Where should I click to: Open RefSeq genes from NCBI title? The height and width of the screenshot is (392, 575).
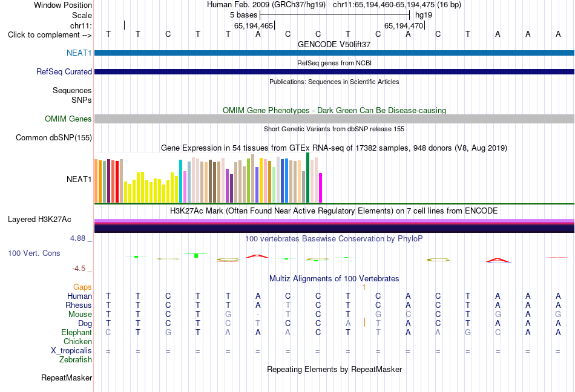pos(334,63)
